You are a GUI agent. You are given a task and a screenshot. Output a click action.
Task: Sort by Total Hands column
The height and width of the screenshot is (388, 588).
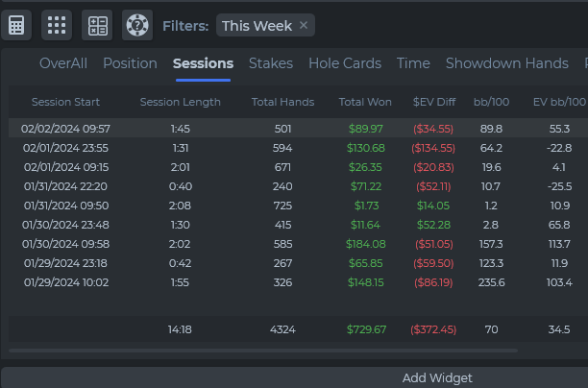[282, 102]
